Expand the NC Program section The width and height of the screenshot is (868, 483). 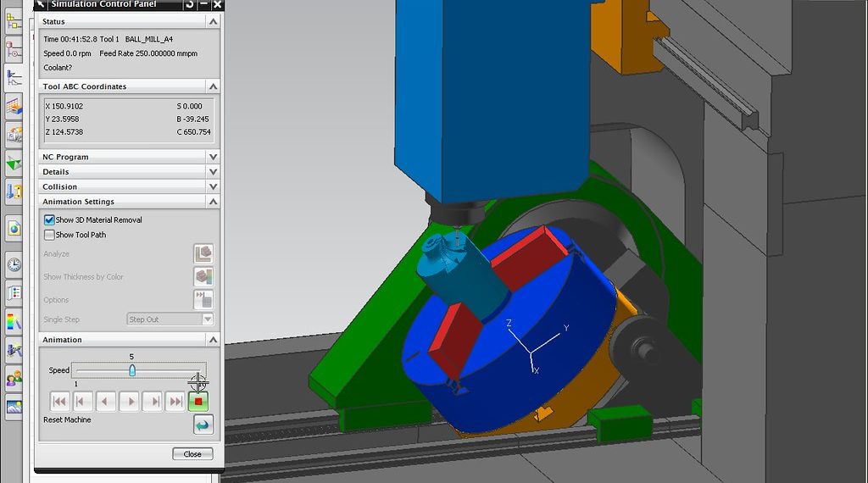pos(213,157)
